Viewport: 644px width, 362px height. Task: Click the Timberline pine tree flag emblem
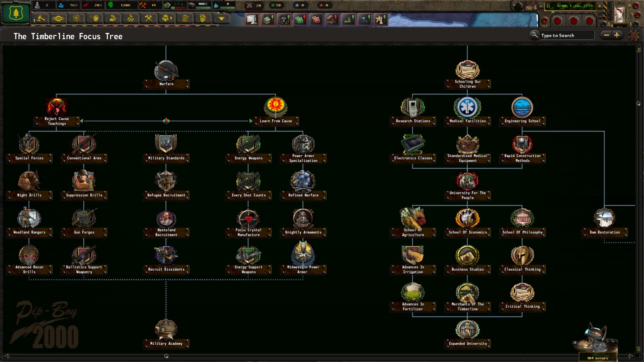(16, 13)
